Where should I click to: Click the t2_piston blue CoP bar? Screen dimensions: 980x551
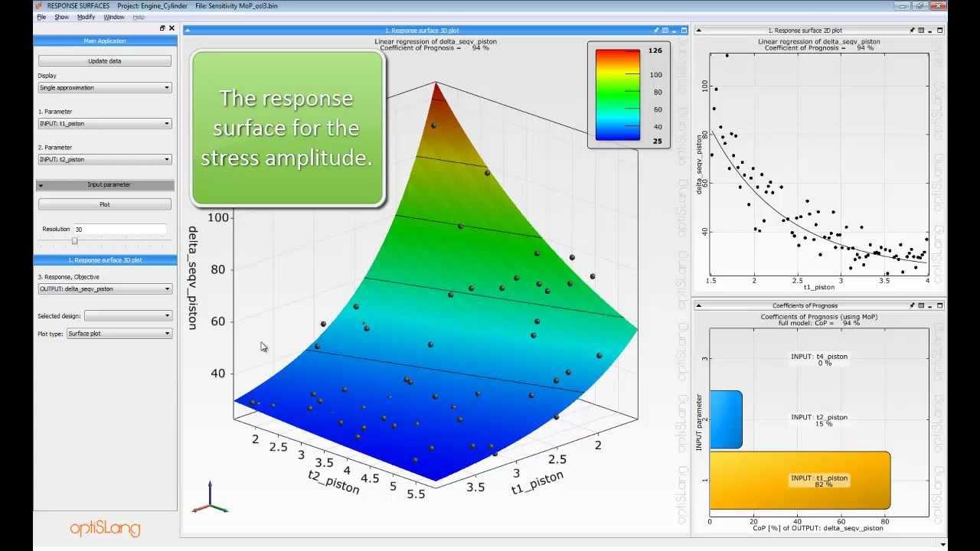[x=726, y=419]
